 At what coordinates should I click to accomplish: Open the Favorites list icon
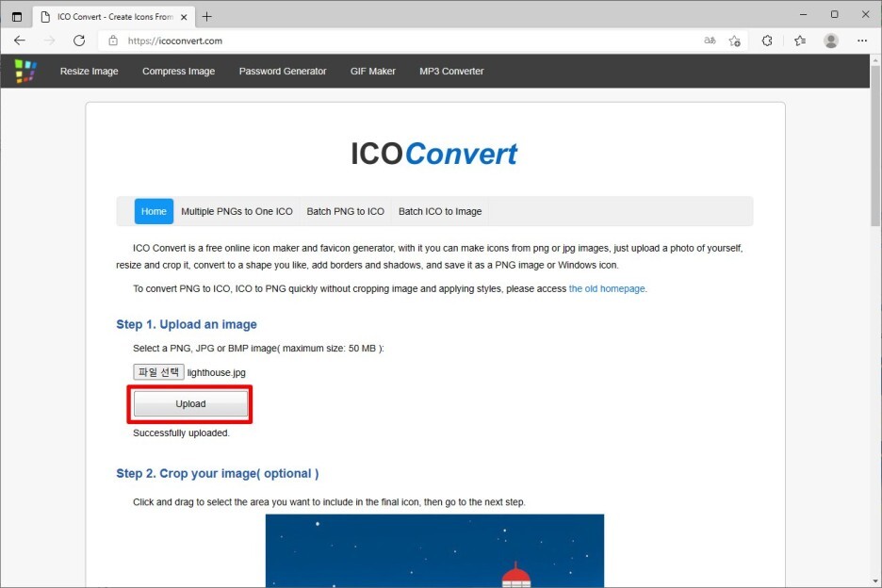tap(800, 41)
